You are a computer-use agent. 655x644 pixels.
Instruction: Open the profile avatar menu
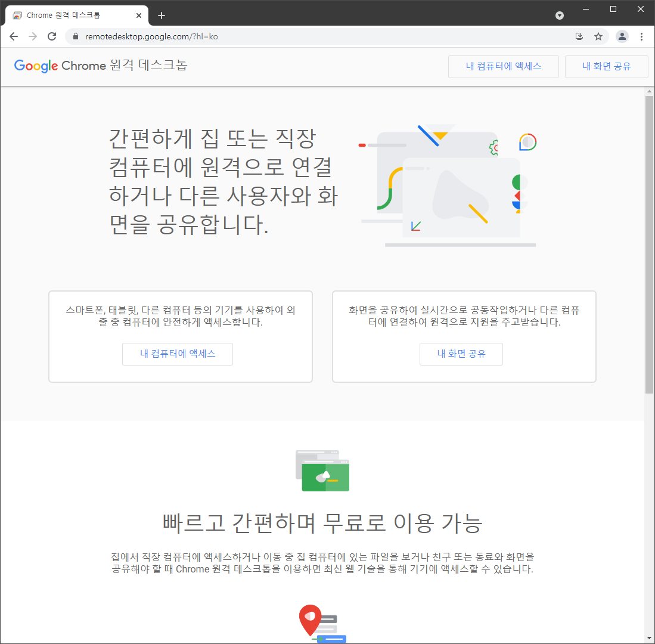point(622,36)
